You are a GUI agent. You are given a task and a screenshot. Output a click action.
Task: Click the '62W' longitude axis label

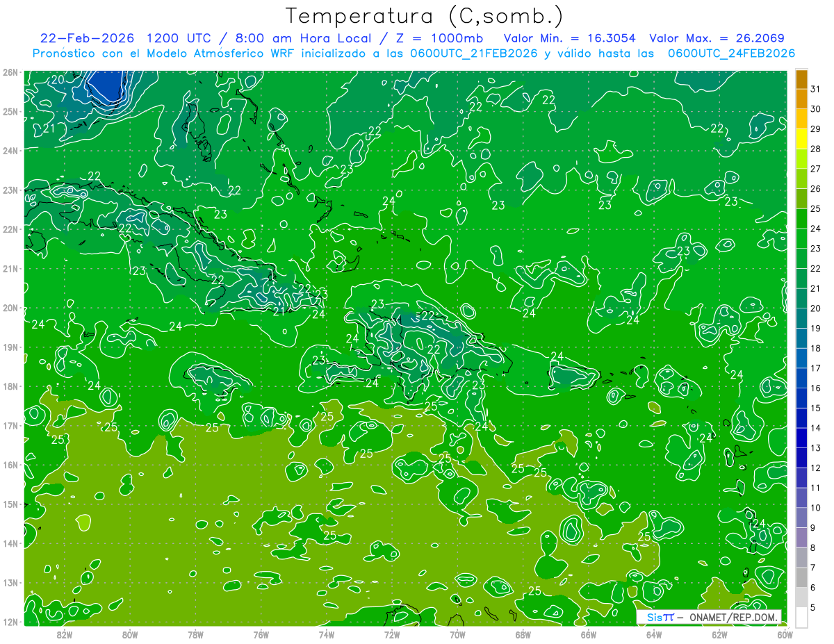pos(720,634)
